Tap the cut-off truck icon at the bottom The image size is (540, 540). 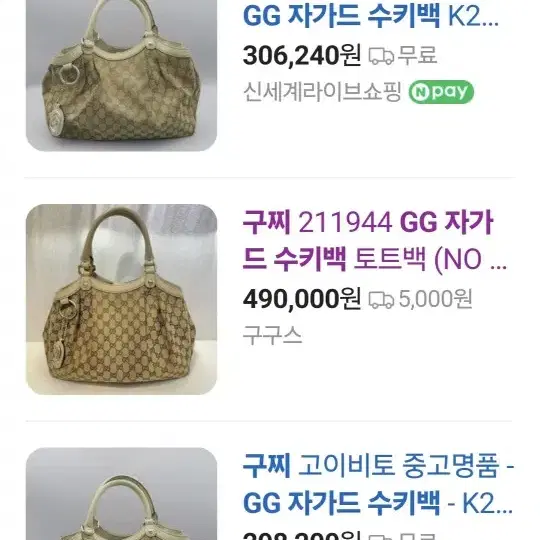pos(381,537)
